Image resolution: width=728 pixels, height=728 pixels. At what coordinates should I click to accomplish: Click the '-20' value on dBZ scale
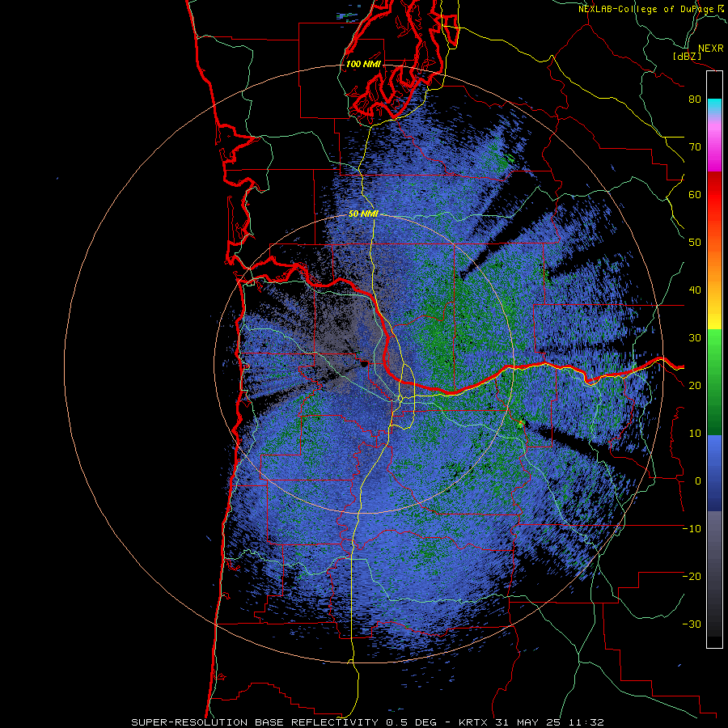pos(692,576)
